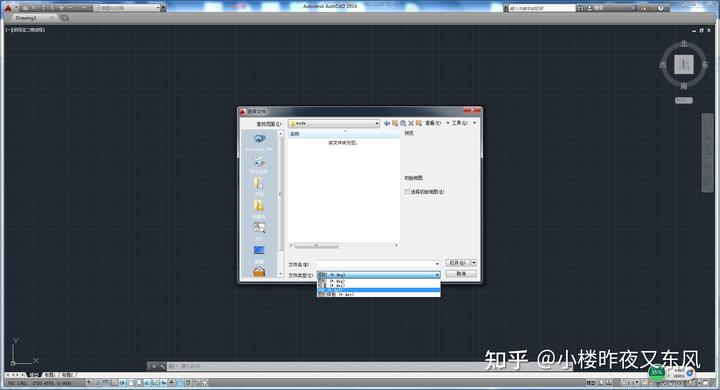
Task: Click the places sidebar scroll-down arrow
Action: coord(281,274)
